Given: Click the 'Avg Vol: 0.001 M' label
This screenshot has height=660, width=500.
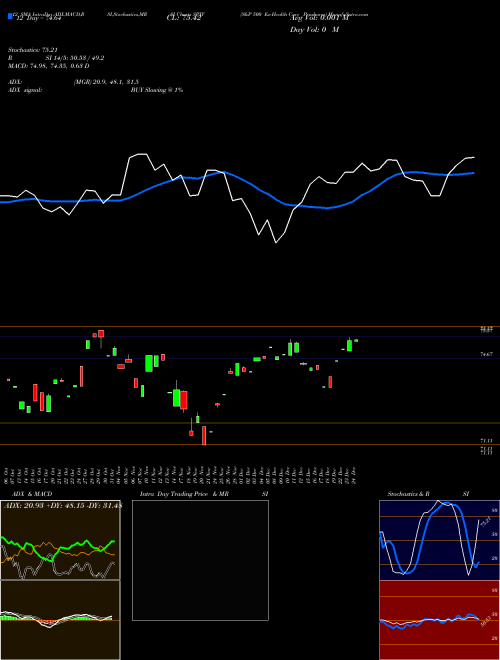Looking at the screenshot, I should pos(319,18).
